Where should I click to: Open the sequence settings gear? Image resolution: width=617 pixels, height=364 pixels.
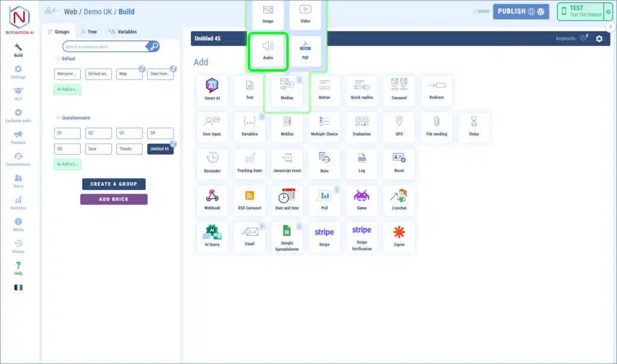(599, 39)
